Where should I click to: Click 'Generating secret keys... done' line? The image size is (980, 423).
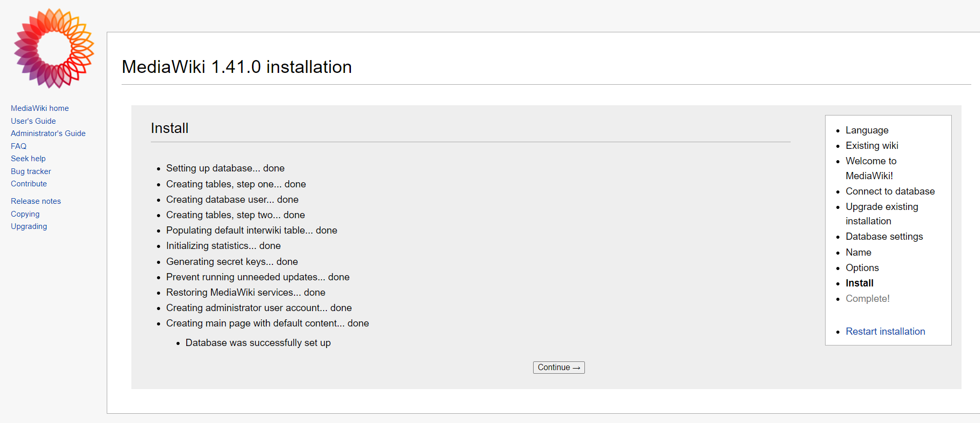click(232, 262)
